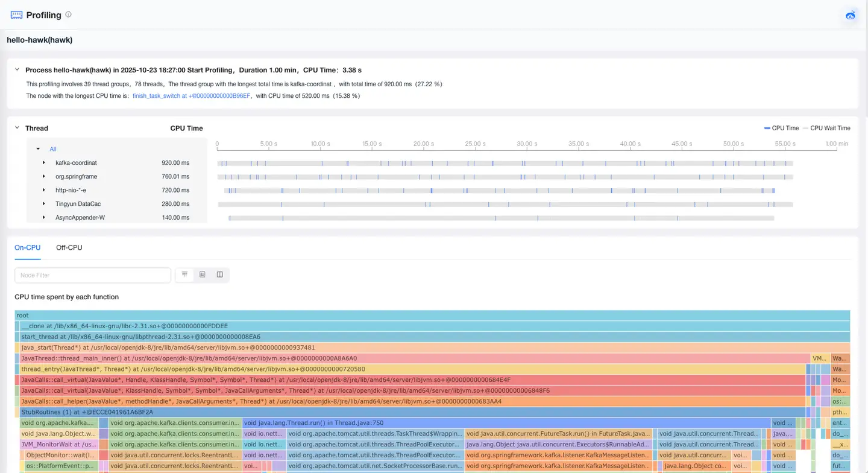Viewport: 868px width, 473px height.
Task: Click the All threads link
Action: (x=53, y=149)
